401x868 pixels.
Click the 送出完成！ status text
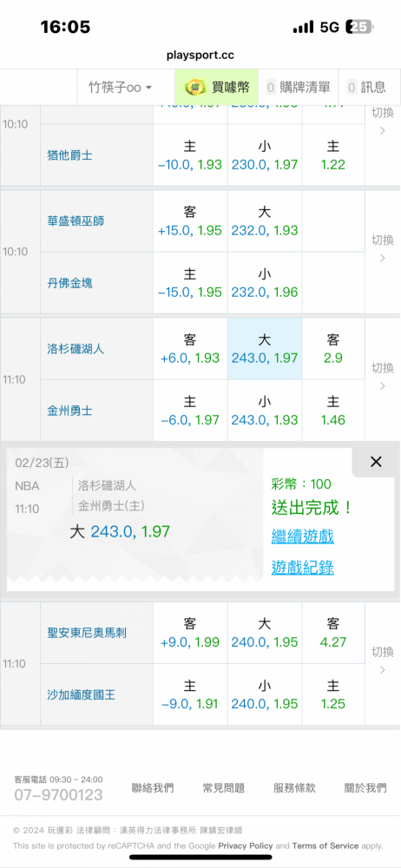(x=312, y=507)
